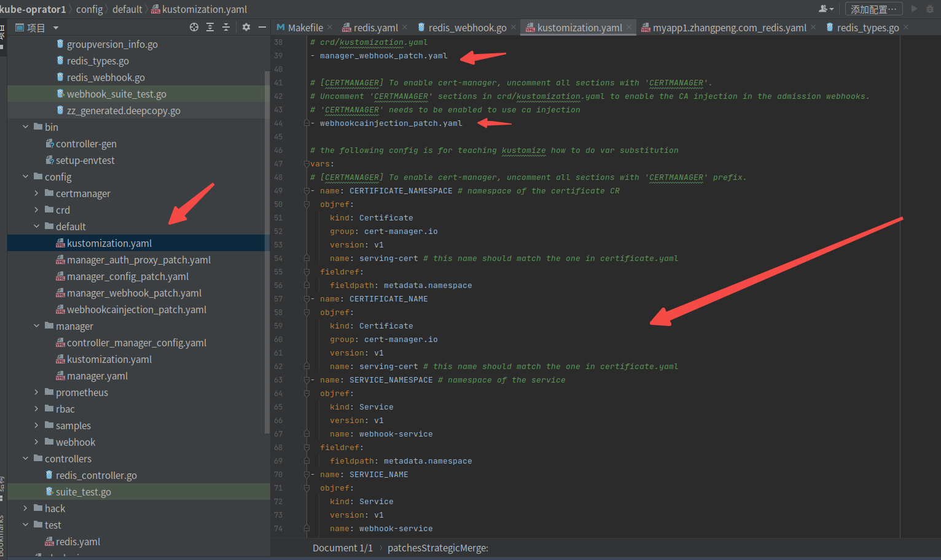Collapse the default folder
Screen dimensions: 941x560
point(36,226)
